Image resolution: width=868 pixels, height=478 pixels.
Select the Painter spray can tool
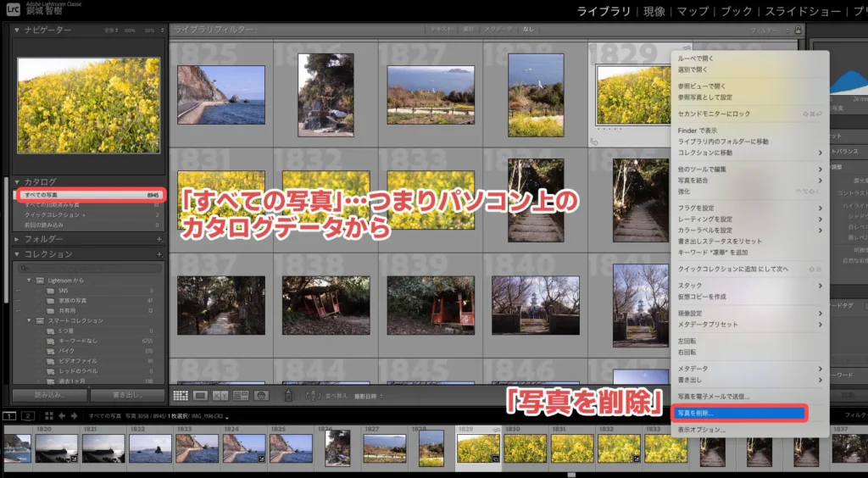(x=288, y=395)
